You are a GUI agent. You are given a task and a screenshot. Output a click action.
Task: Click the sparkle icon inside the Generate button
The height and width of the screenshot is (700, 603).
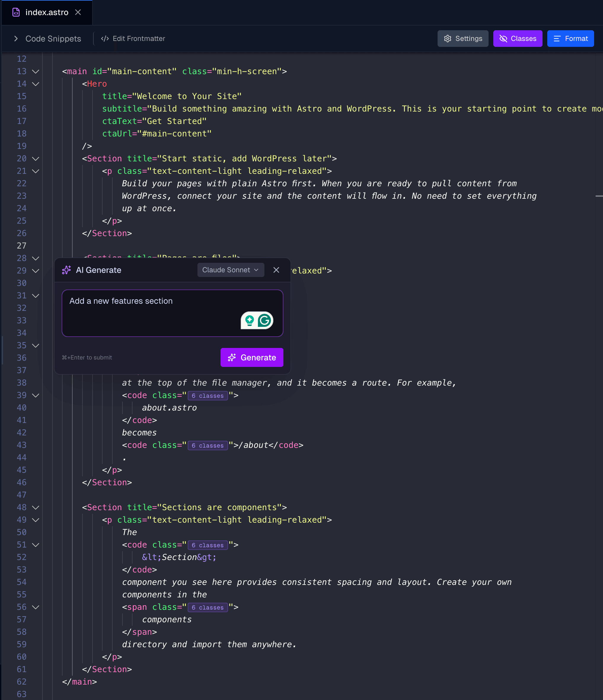(x=232, y=357)
